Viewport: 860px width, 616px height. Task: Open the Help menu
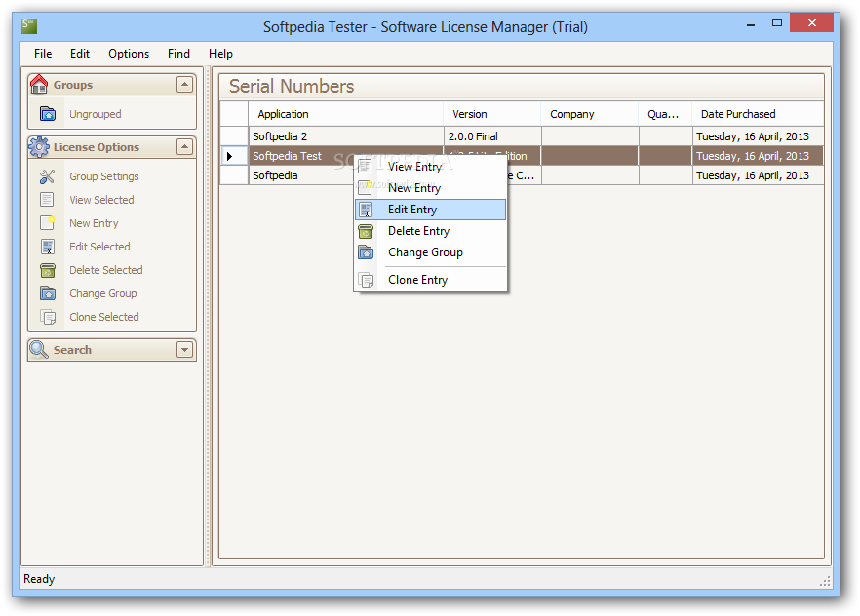coord(220,54)
